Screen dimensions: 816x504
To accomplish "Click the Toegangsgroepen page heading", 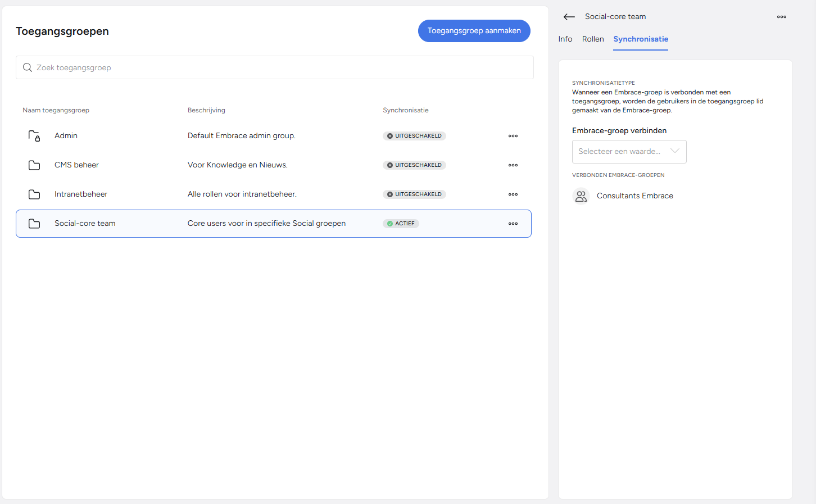I will (62, 31).
